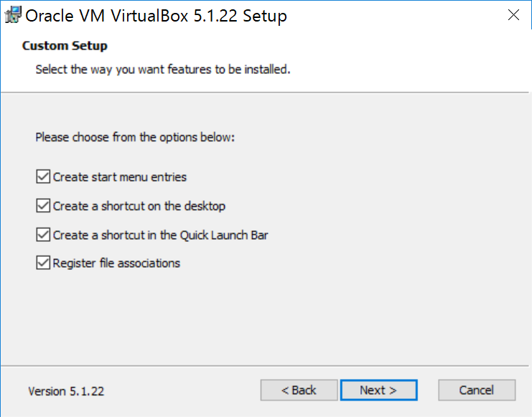Cancel the VirtualBox setup

pyautogui.click(x=477, y=390)
